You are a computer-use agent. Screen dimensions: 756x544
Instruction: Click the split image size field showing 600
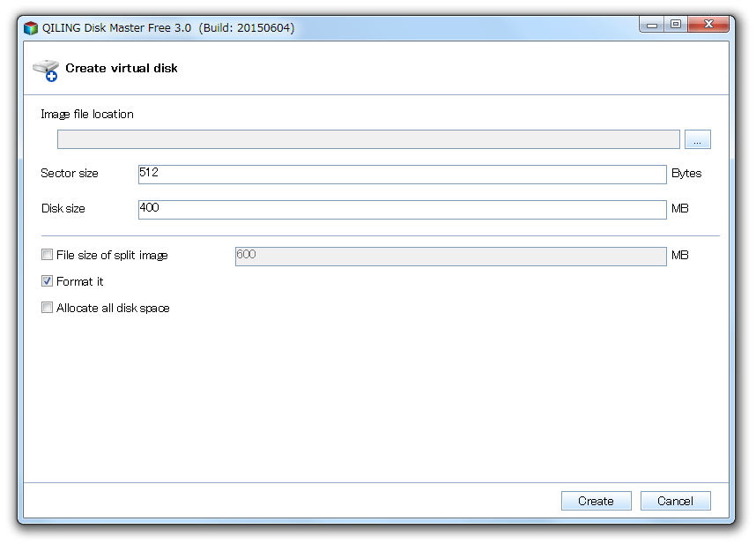(x=450, y=256)
